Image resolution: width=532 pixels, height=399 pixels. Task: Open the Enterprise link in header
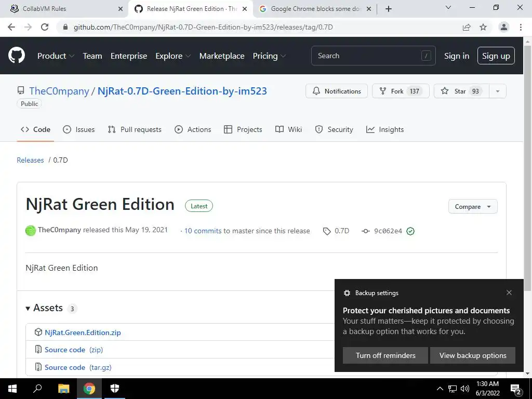tap(129, 56)
